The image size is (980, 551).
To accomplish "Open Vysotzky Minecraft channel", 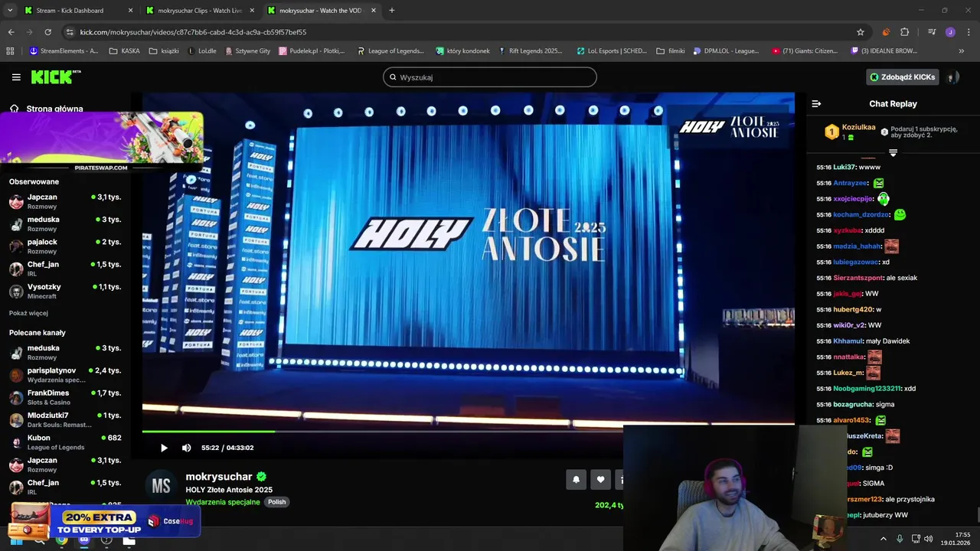I will [65, 291].
